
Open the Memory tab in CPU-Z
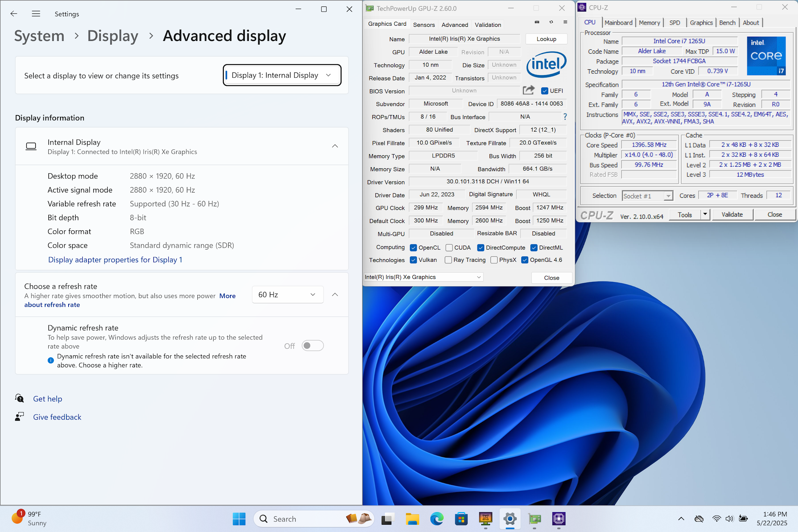pos(649,22)
